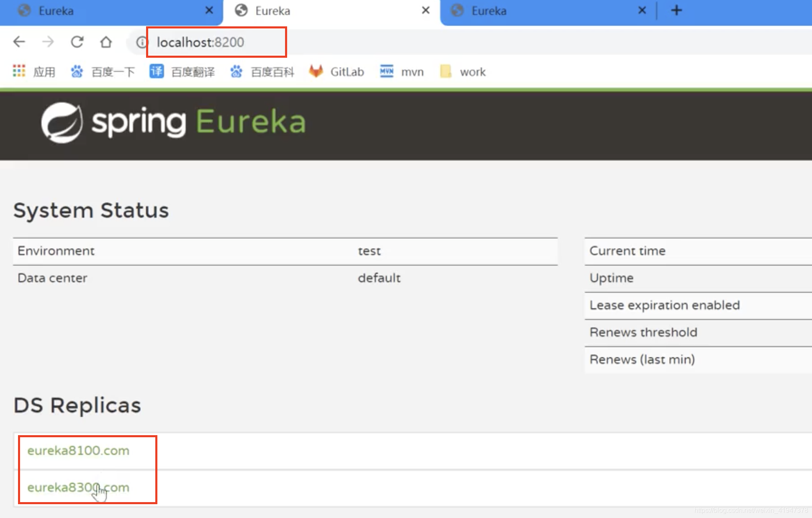Select the Renews (last min) label
812x518 pixels.
[642, 359]
